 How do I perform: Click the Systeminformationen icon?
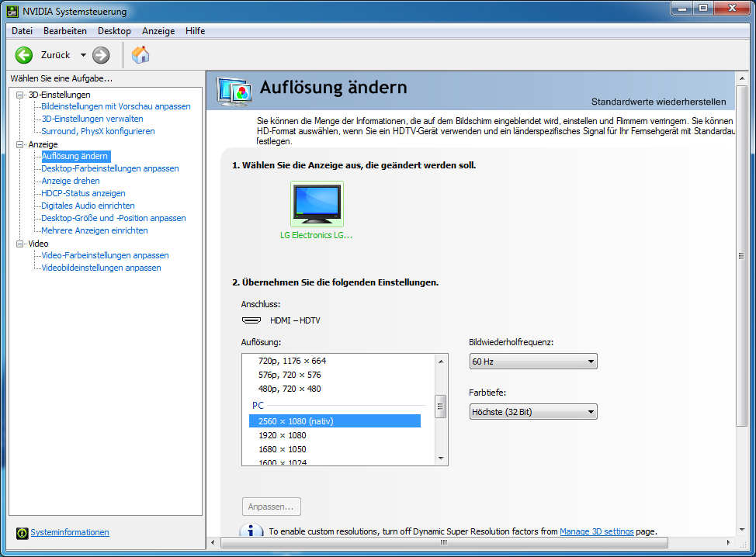[23, 533]
